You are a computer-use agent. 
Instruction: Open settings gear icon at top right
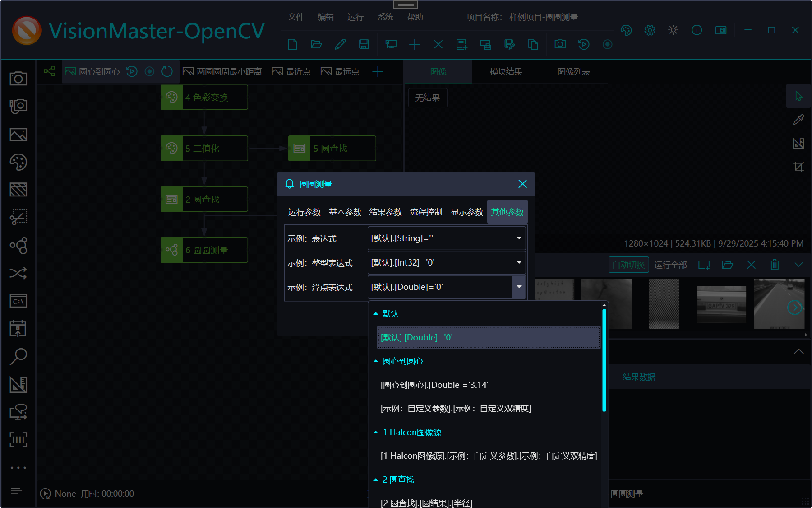[650, 30]
